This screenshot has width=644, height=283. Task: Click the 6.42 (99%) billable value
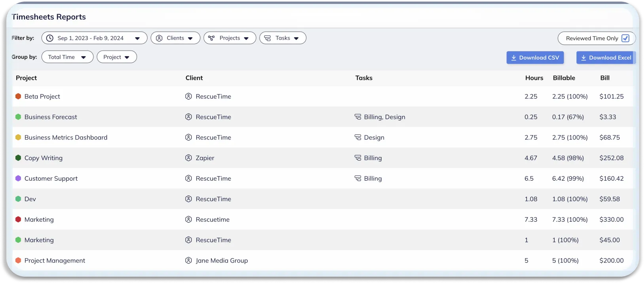pyautogui.click(x=568, y=179)
